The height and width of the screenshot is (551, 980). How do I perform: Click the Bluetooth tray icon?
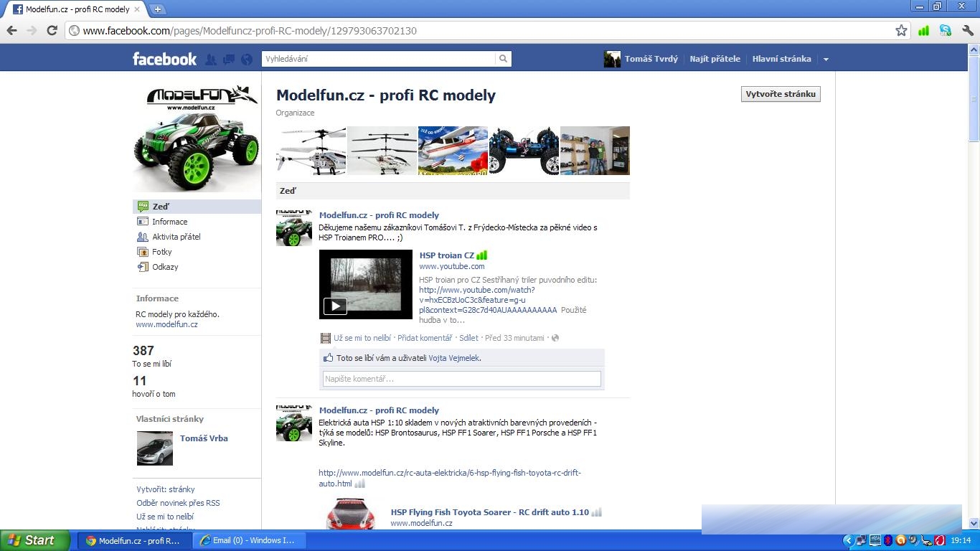click(887, 540)
